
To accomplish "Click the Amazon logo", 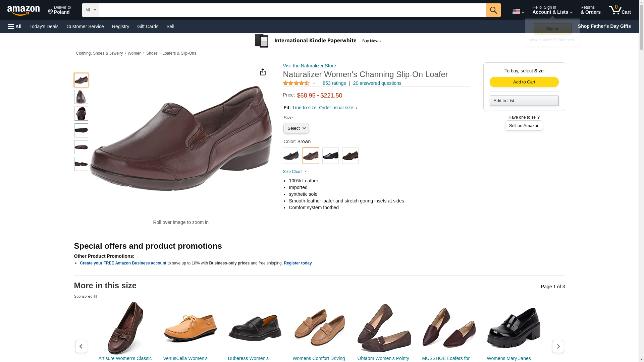I will point(23,10).
